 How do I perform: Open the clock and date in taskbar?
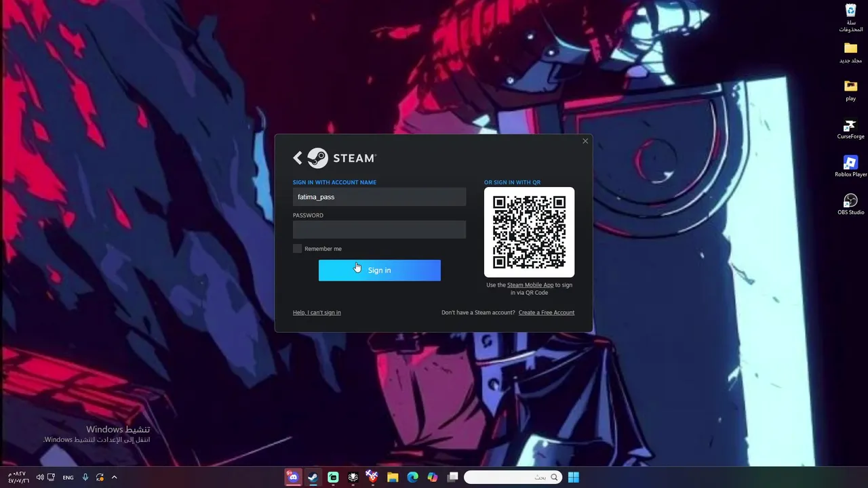pyautogui.click(x=17, y=477)
